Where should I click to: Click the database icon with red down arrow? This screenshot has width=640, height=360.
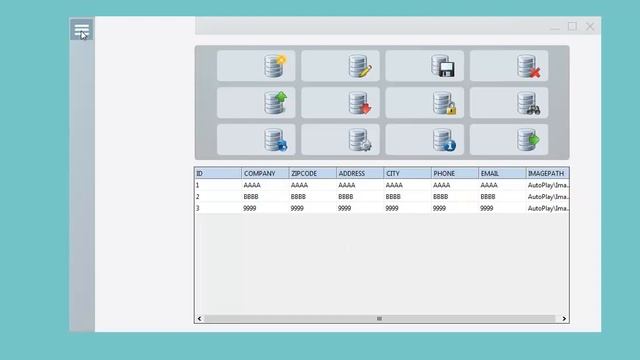[360, 102]
